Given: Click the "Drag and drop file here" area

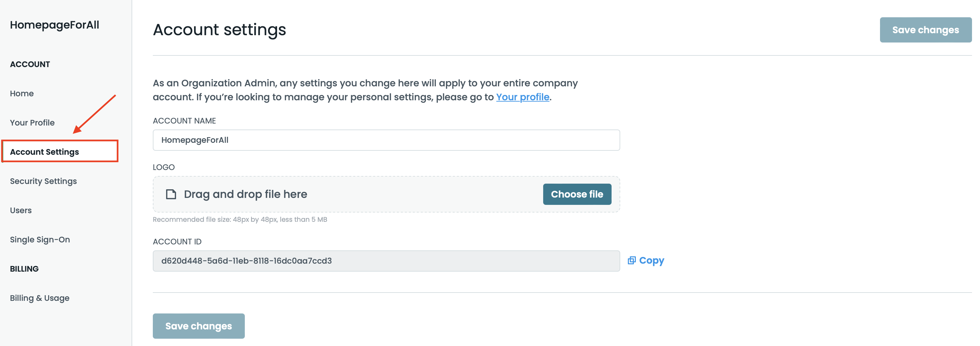Looking at the screenshot, I should [246, 194].
